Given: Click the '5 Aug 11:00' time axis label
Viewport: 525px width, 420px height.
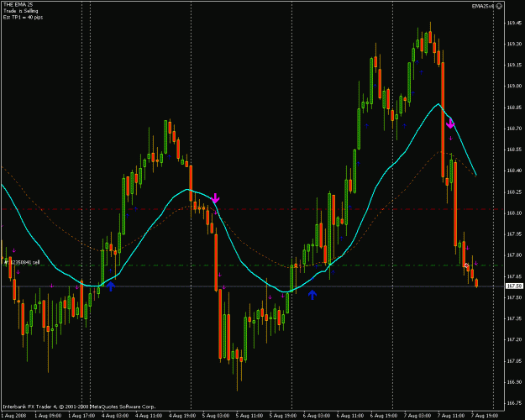Looking at the screenshot, I should (x=249, y=416).
